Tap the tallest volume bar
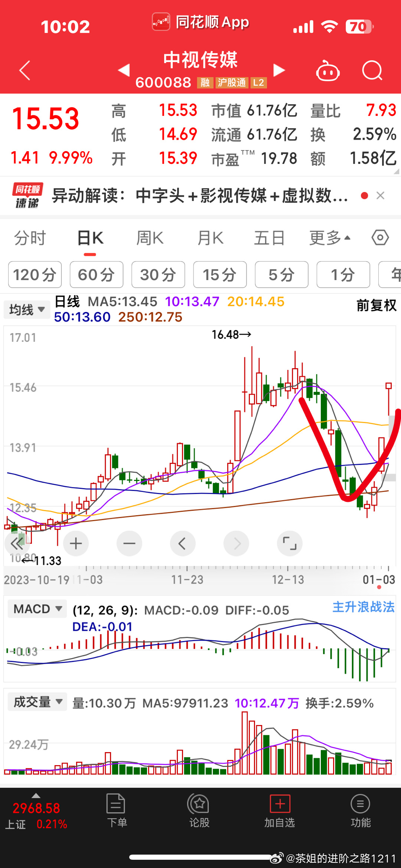 pos(245,743)
